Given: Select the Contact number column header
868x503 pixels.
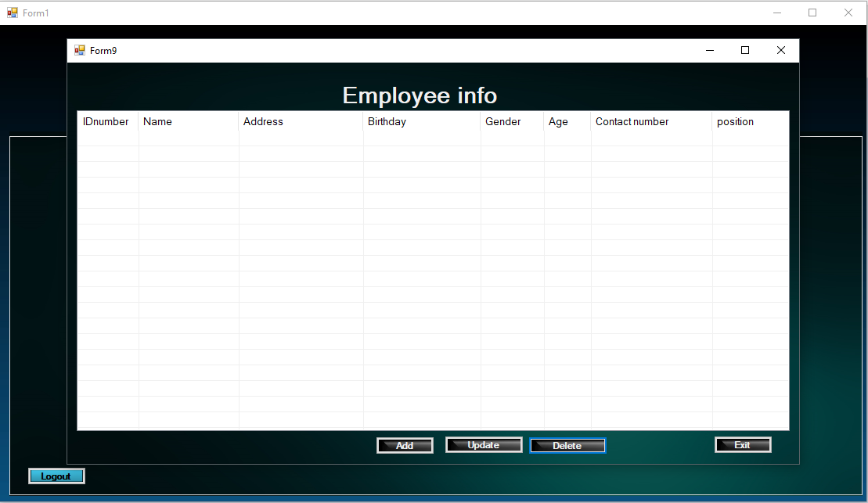Looking at the screenshot, I should pos(650,122).
